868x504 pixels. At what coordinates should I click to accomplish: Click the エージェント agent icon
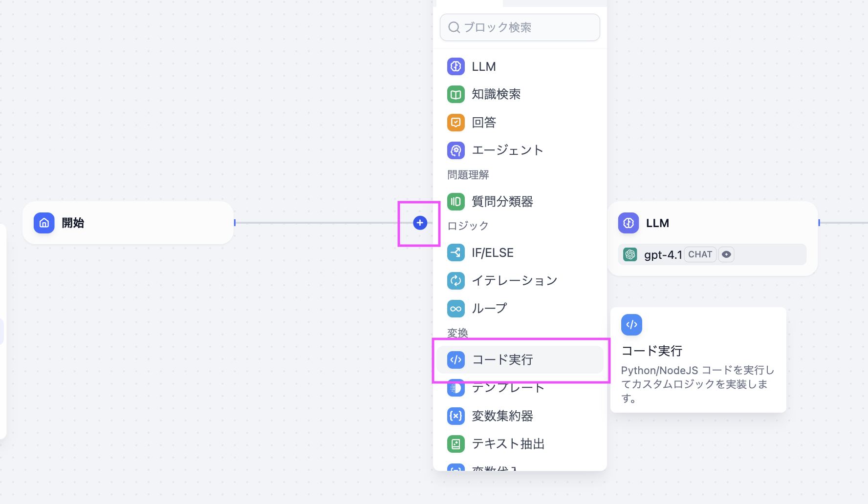456,150
